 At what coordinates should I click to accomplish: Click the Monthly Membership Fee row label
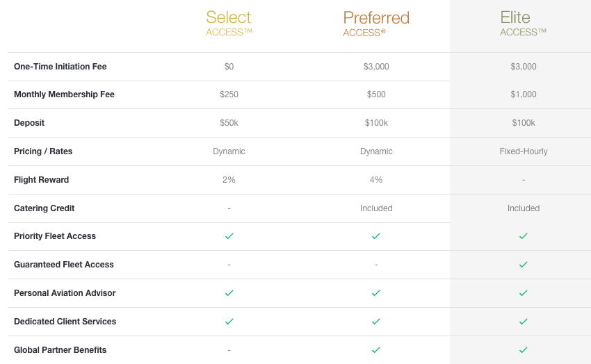[64, 94]
